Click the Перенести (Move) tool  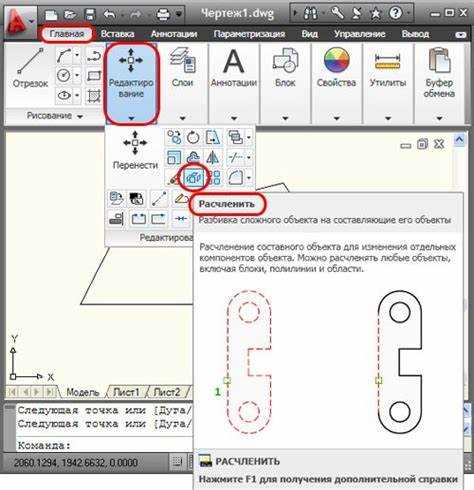pos(135,150)
